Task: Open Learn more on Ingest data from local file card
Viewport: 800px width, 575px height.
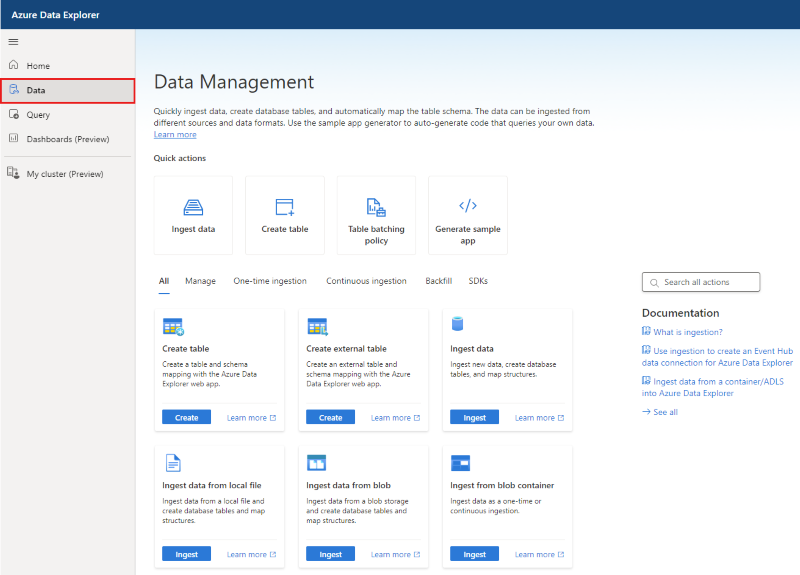Action: point(251,555)
